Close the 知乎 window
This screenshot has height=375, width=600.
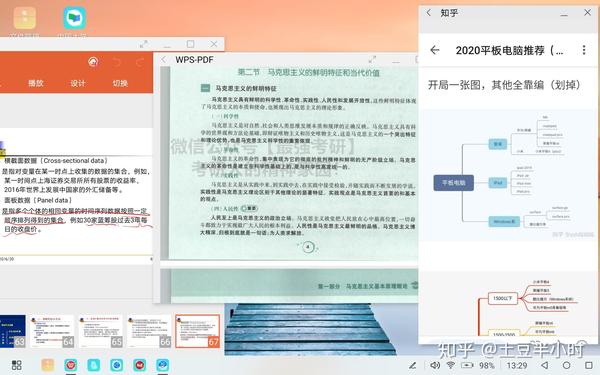coord(587,13)
